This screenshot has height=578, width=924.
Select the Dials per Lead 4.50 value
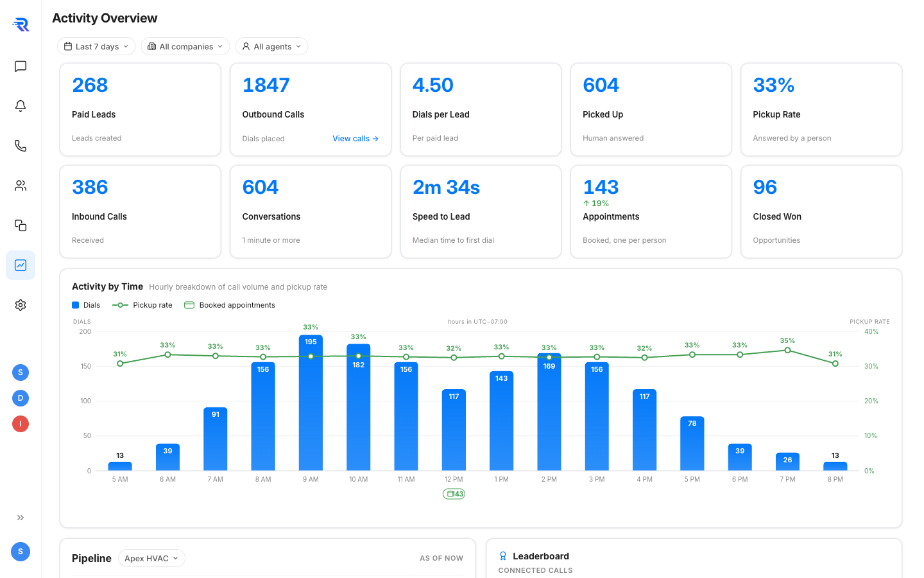(433, 85)
